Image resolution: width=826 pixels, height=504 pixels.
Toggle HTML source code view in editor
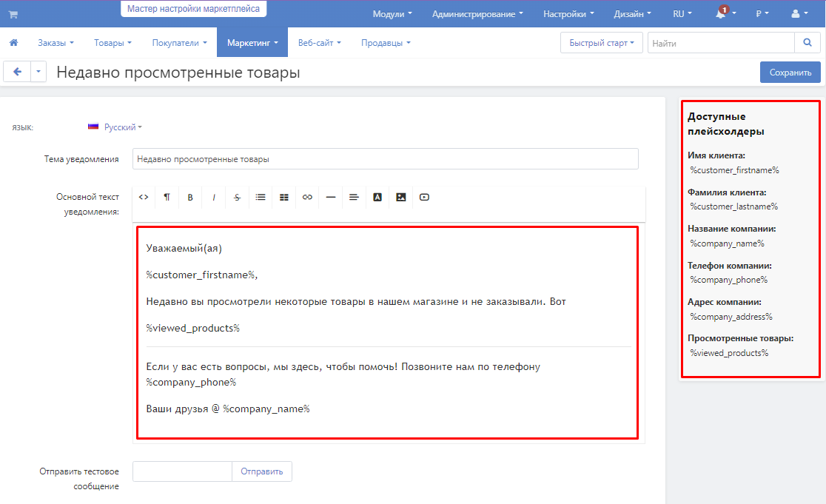click(144, 198)
